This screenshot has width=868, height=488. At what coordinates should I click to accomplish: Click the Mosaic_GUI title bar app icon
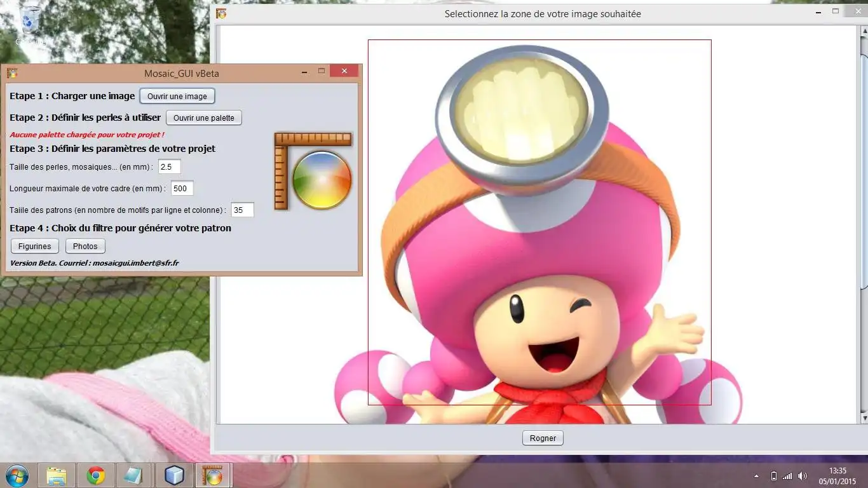click(11, 73)
